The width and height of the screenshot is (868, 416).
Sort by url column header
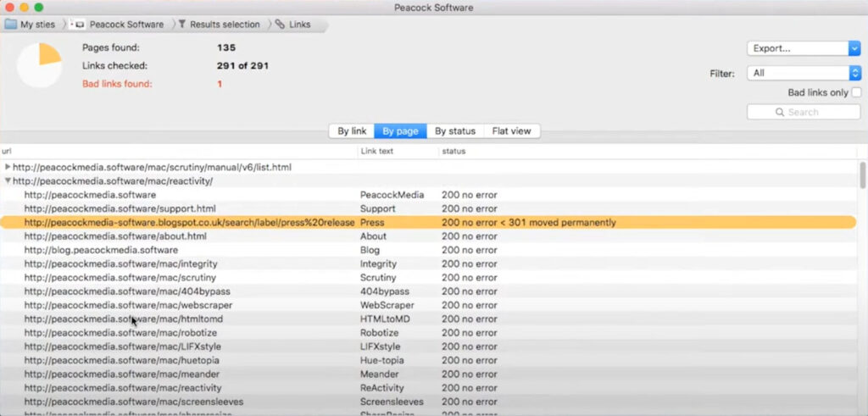click(178, 151)
